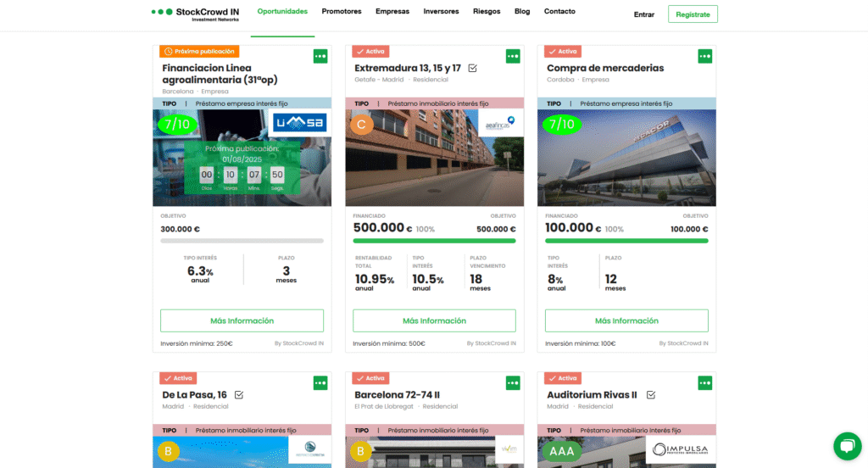The height and width of the screenshot is (468, 868).
Task: Click the check icon beside Extremadura 13, 15 y 17
Action: tap(472, 68)
